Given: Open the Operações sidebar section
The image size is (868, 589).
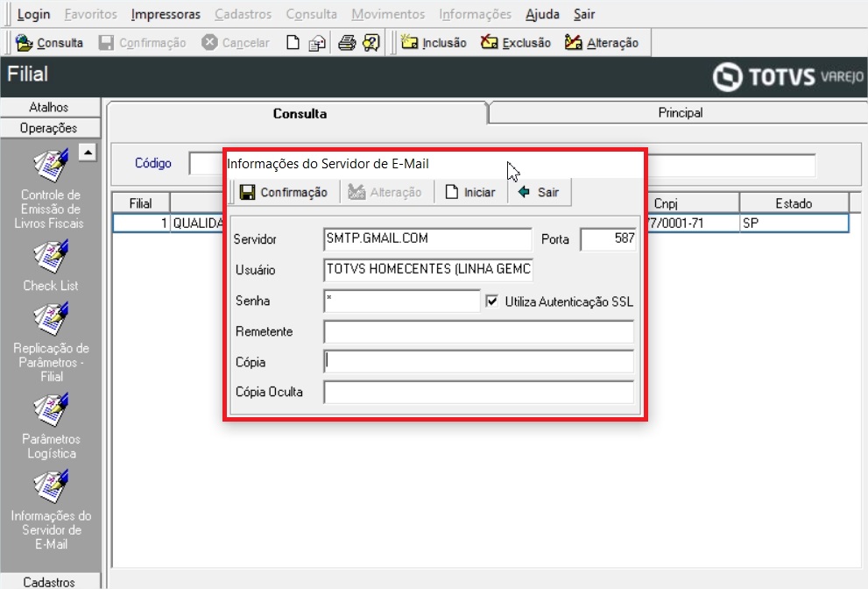Looking at the screenshot, I should (x=50, y=128).
